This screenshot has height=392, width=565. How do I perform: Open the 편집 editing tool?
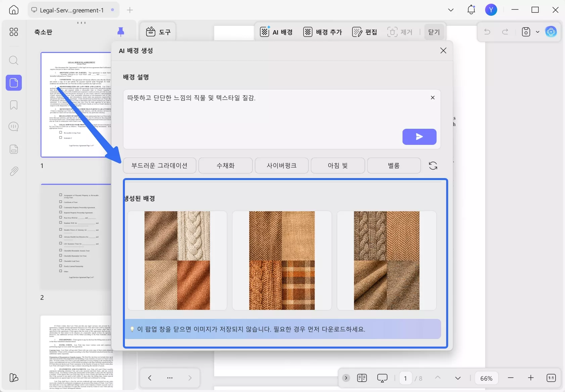click(365, 32)
